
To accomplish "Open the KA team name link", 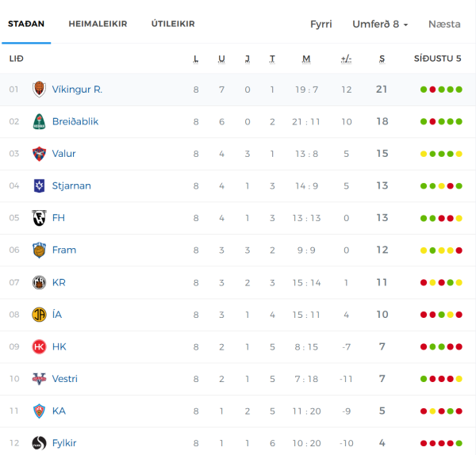I will coord(59,411).
